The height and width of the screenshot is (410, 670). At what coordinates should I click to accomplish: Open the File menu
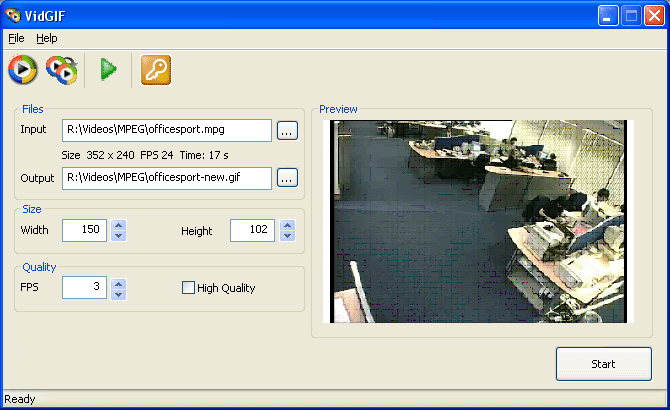16,38
